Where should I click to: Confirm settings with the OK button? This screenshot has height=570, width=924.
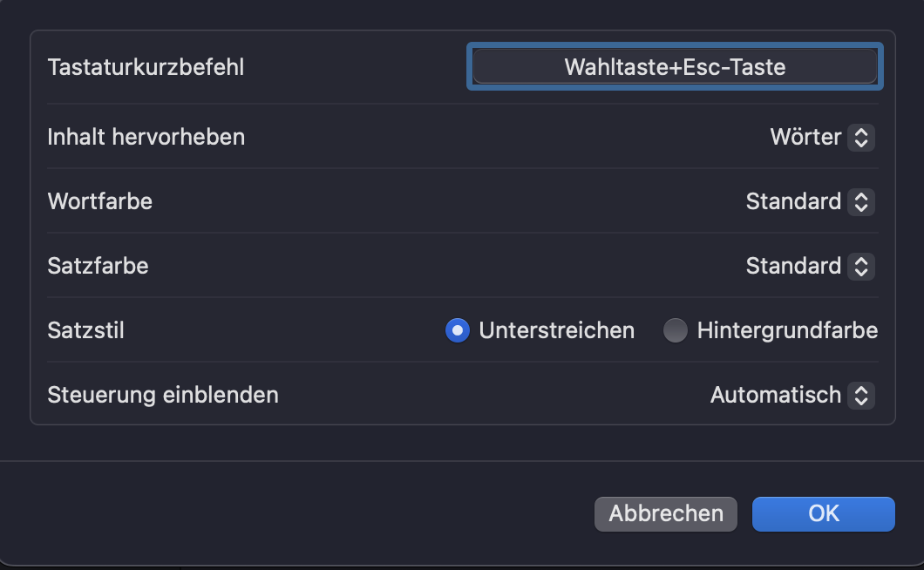click(x=823, y=513)
